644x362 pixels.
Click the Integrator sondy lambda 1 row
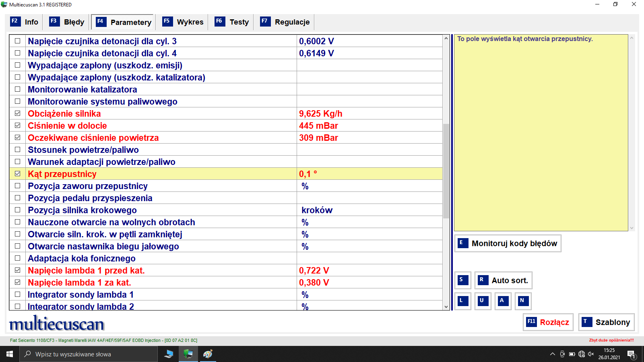point(226,294)
